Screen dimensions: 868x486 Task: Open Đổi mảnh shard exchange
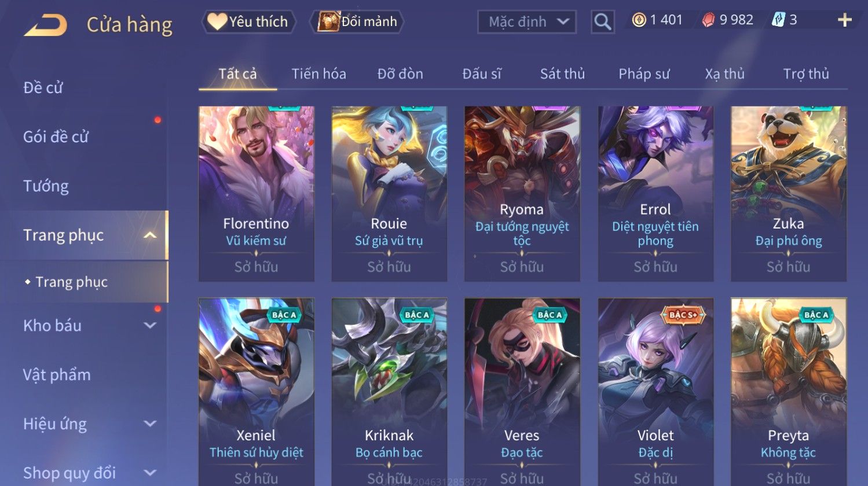click(357, 21)
